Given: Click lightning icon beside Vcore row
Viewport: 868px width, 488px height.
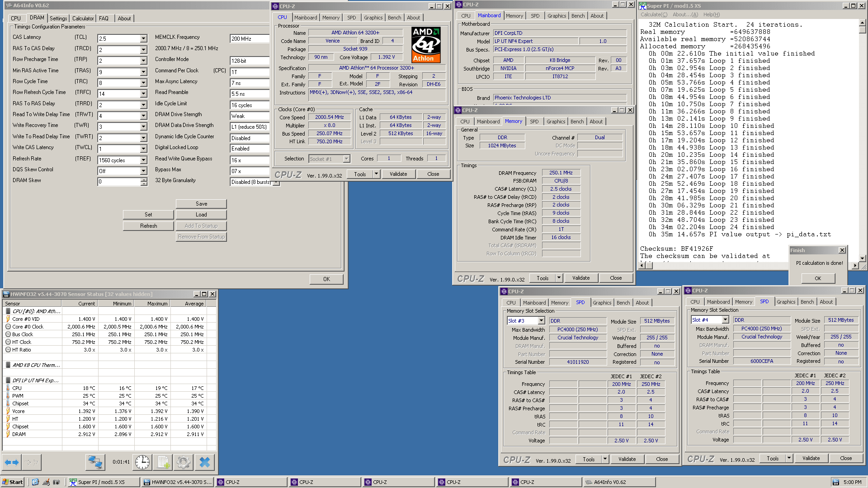Looking at the screenshot, I should (8, 411).
